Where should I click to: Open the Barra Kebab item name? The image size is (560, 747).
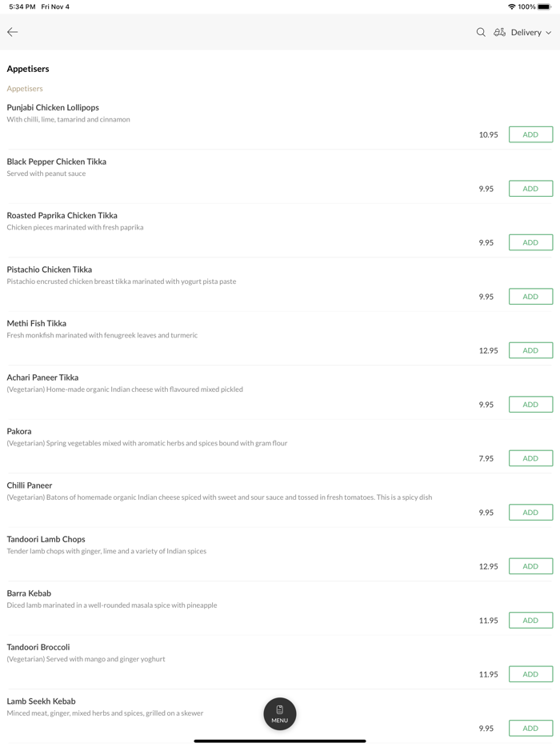coord(29,593)
